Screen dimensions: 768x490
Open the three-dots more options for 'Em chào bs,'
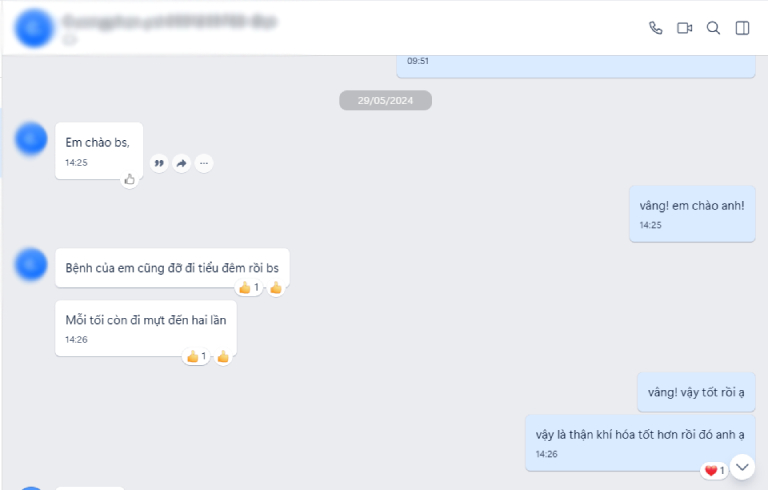204,163
